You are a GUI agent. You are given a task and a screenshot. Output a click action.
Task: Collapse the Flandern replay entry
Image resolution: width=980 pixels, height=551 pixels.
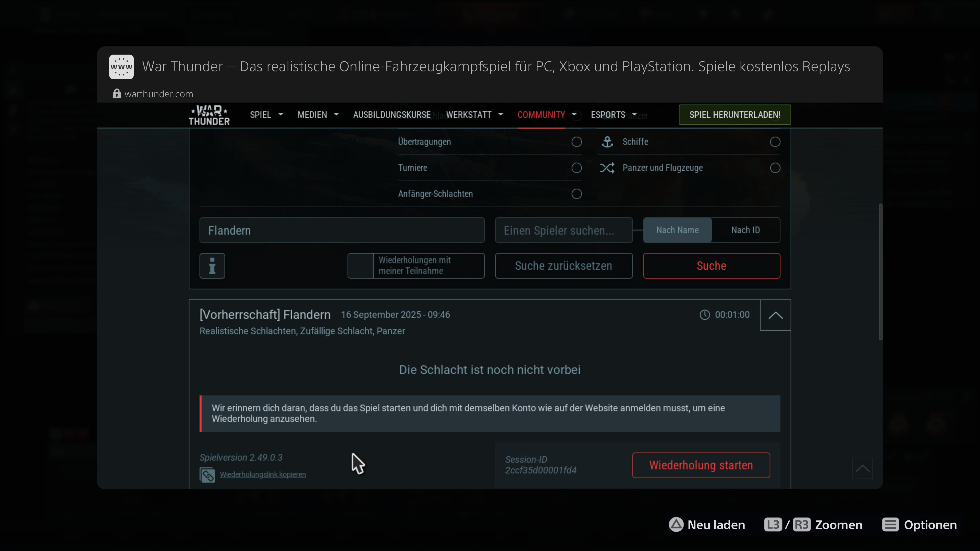point(775,315)
